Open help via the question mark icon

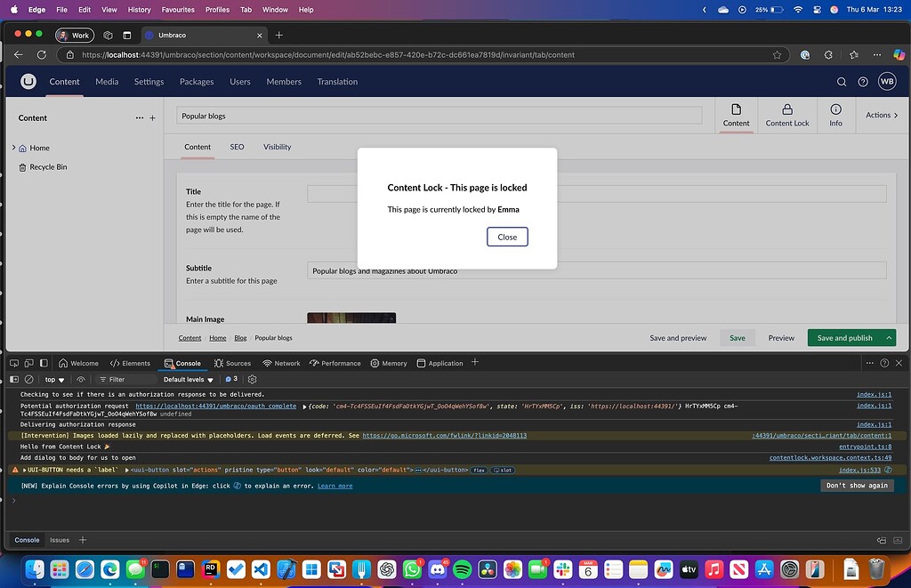pos(861,81)
